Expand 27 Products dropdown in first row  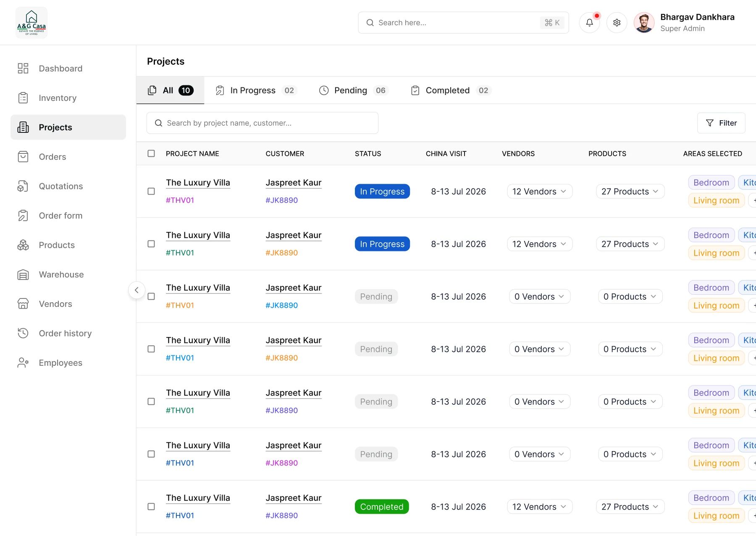(x=630, y=191)
